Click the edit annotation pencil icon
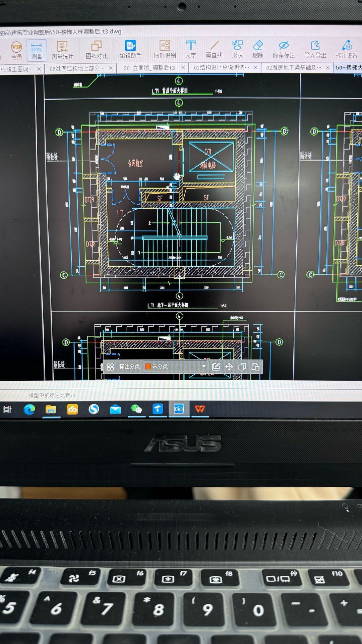362x644 pixels. (216, 367)
